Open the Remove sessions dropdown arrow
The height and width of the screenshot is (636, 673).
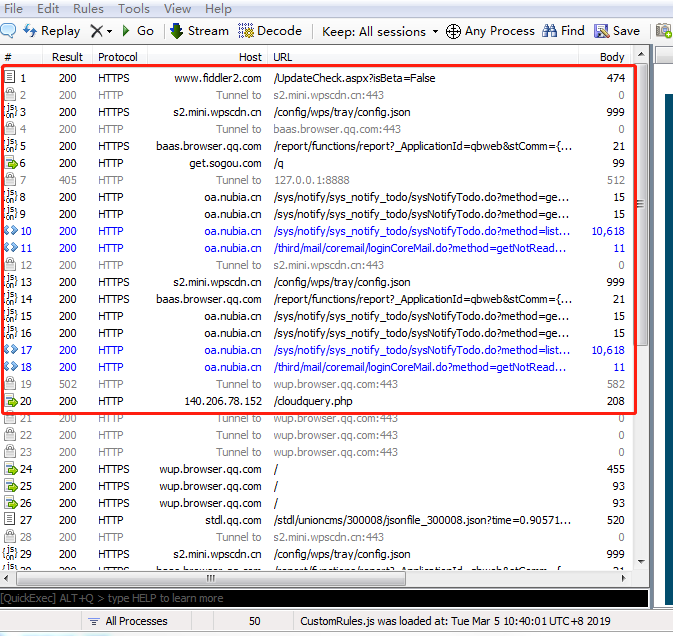109,31
